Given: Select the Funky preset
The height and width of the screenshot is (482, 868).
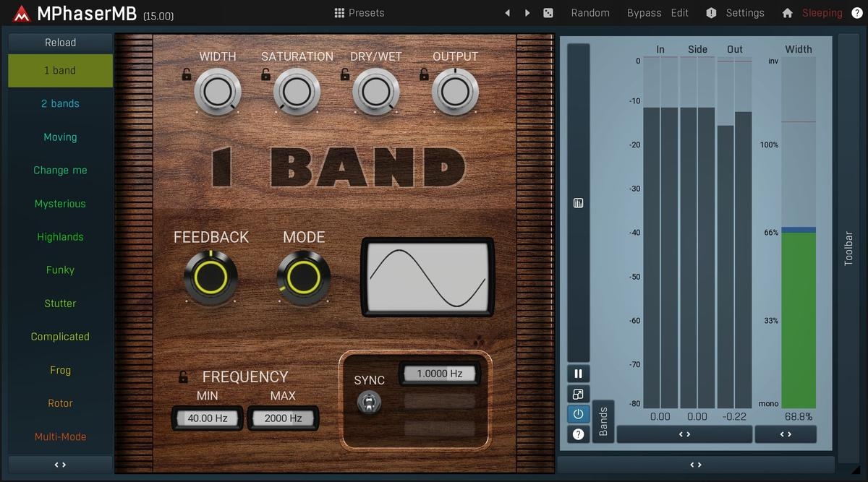Looking at the screenshot, I should tap(60, 270).
